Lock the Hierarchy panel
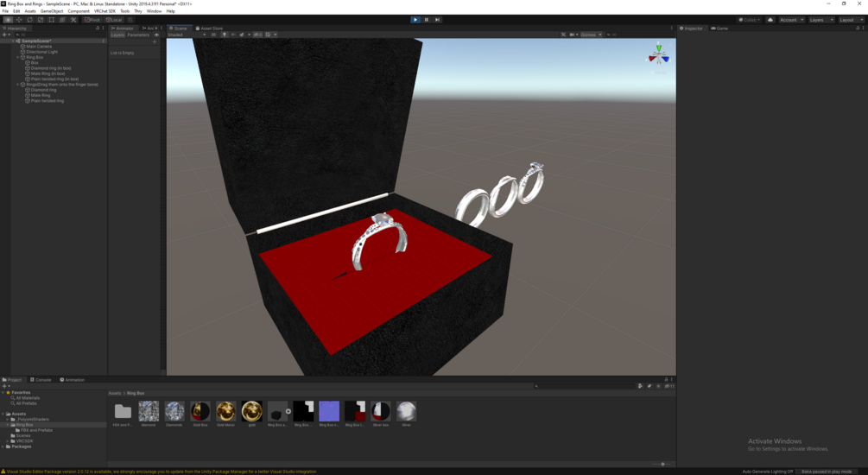This screenshot has width=868, height=475. (98, 28)
